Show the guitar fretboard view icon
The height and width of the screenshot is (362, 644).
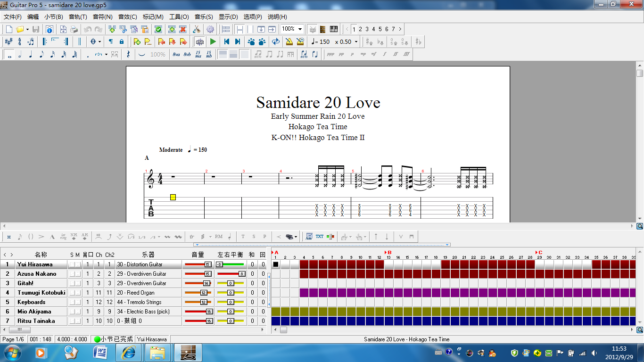pos(323,29)
